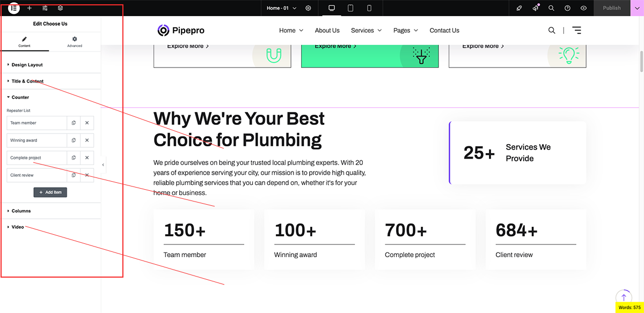Open Site Settings sliders icon
This screenshot has height=313, width=644.
point(45,8)
